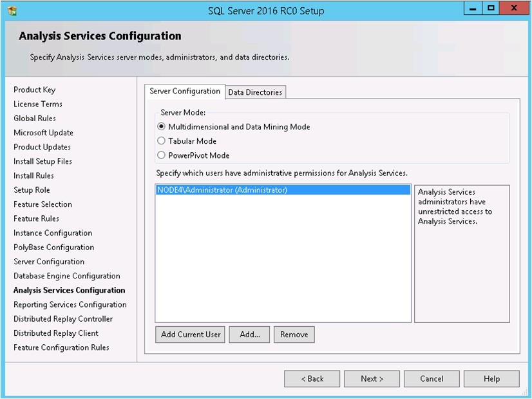
Task: Click Reporting Services Configuration step
Action: pyautogui.click(x=70, y=305)
